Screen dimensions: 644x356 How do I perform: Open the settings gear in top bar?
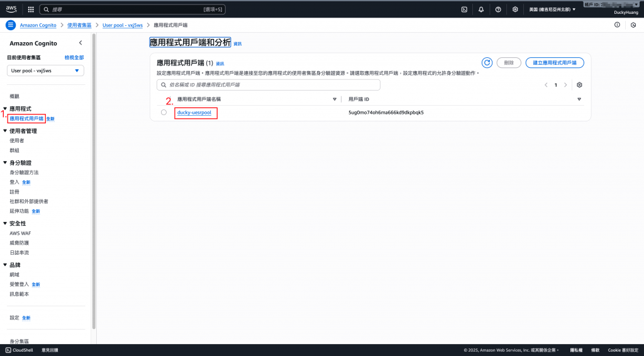coord(515,9)
